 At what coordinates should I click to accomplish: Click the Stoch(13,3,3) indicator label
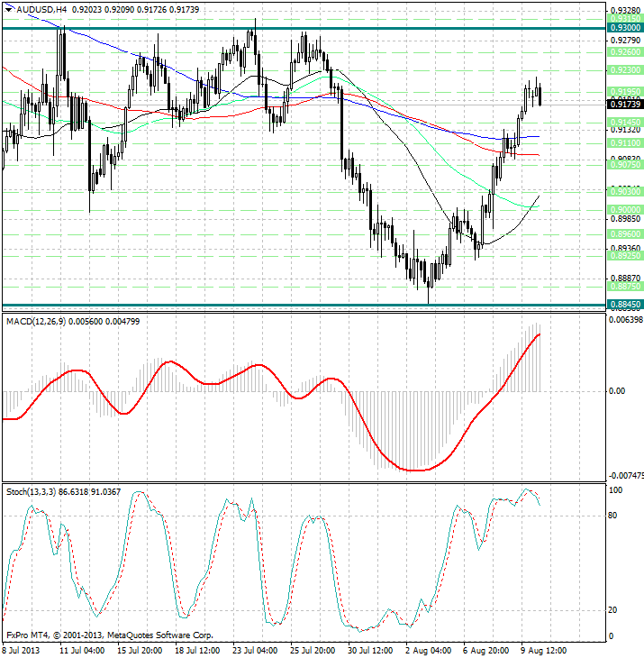click(x=36, y=490)
